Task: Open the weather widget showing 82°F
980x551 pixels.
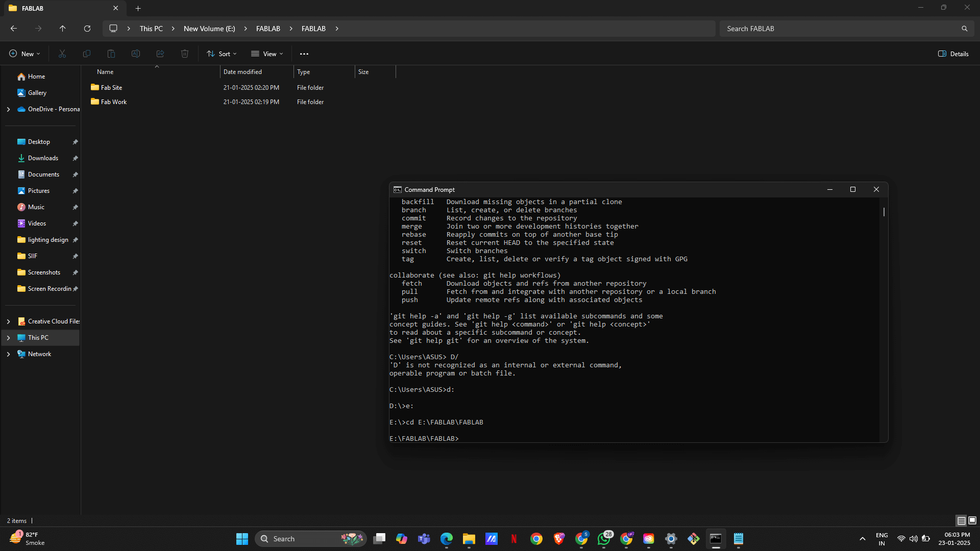Action: click(x=28, y=539)
